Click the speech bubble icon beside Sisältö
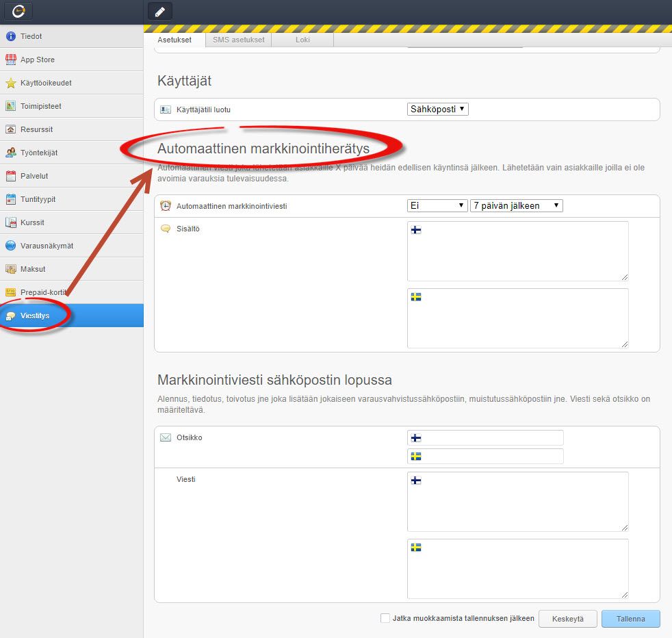The width and height of the screenshot is (672, 638). coord(166,229)
